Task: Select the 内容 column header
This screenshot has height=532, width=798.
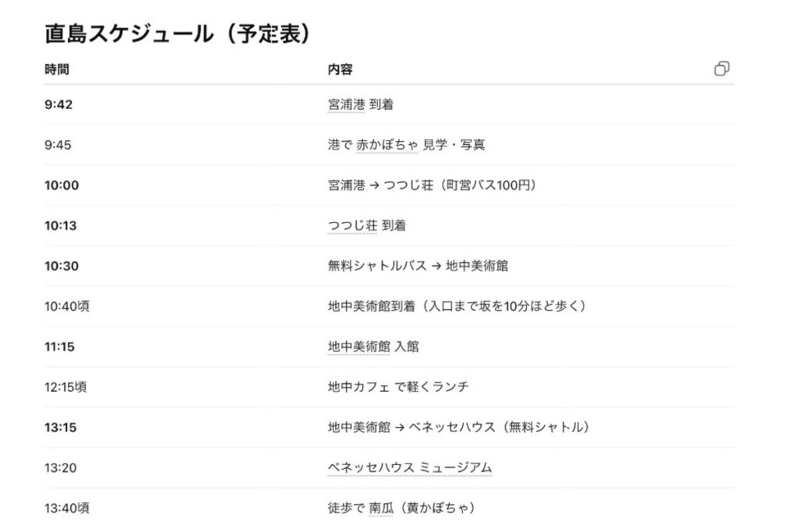Action: [x=340, y=69]
